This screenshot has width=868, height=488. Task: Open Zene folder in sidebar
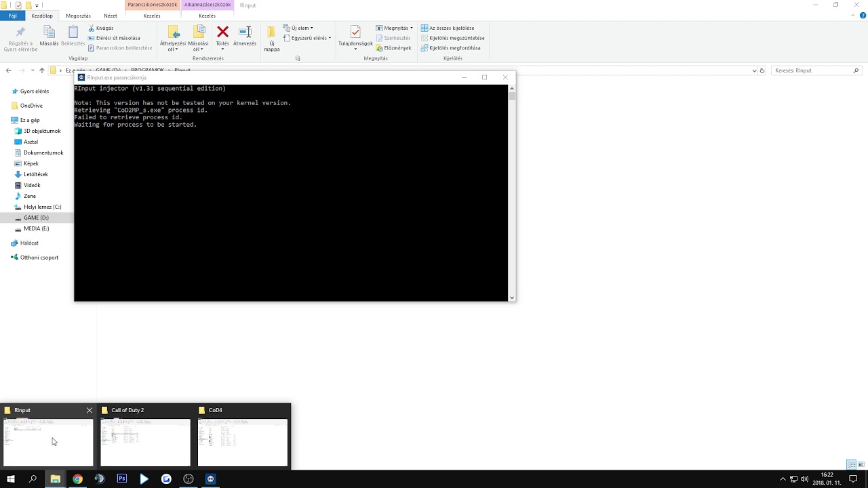tap(25, 196)
